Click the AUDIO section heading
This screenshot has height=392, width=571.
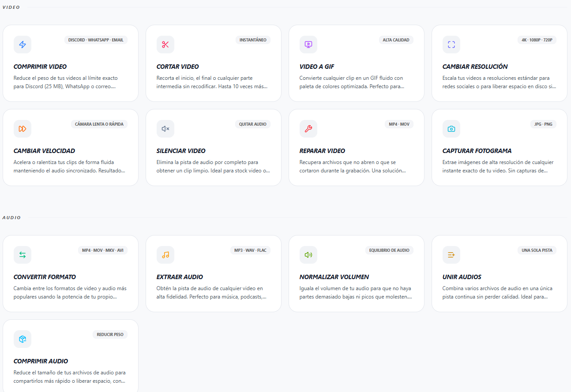point(11,218)
